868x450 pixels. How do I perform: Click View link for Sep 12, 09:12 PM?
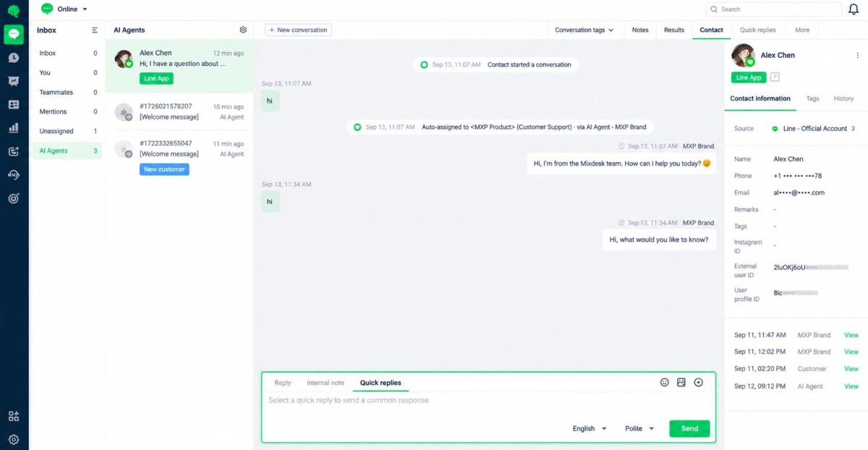click(x=851, y=386)
